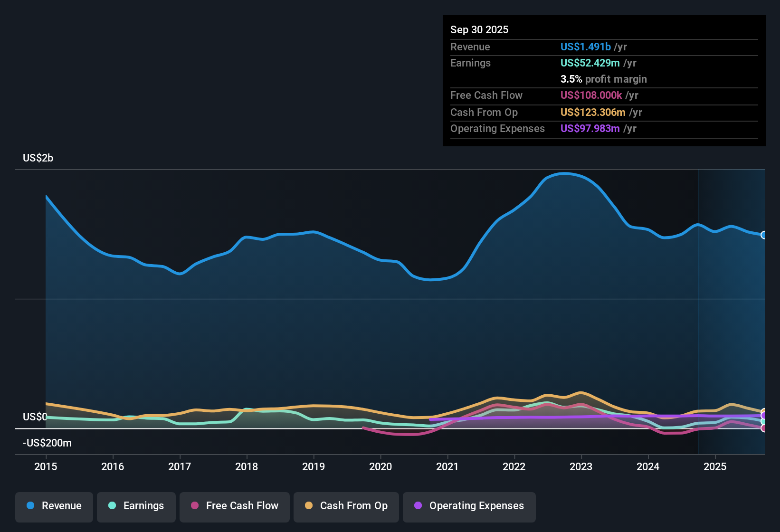780x532 pixels.
Task: Open the Free Cash Flow legend entry
Action: [x=234, y=506]
